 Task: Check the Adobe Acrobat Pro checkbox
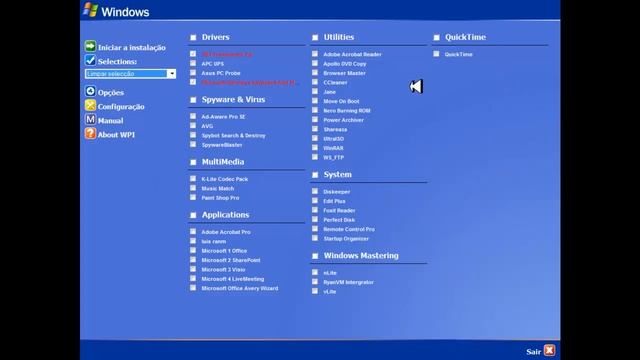193,231
